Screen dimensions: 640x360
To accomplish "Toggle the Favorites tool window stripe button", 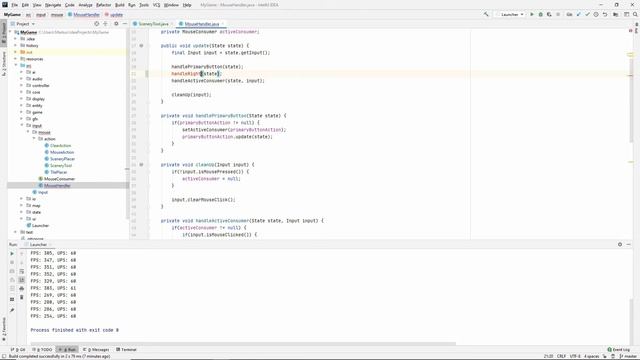I will 4,329.
